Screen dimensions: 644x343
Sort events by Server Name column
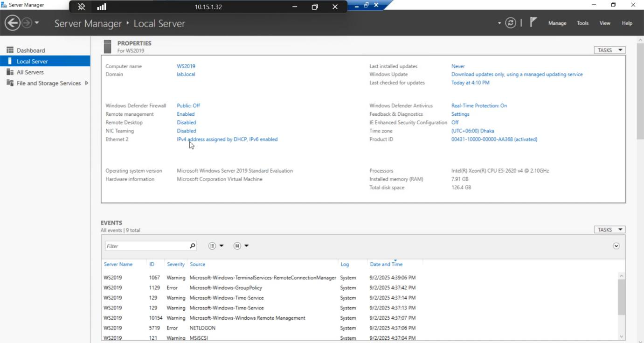(118, 264)
